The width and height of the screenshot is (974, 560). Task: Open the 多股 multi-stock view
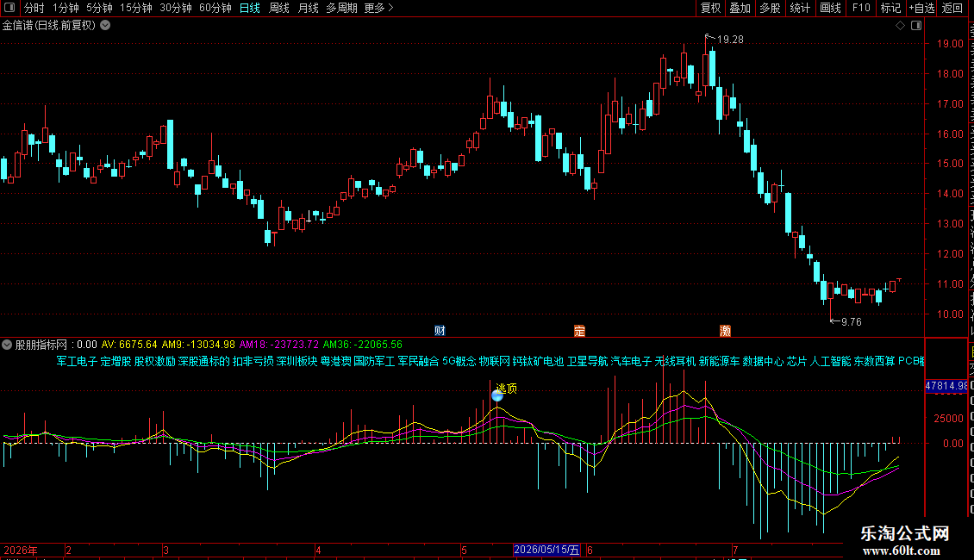click(771, 8)
